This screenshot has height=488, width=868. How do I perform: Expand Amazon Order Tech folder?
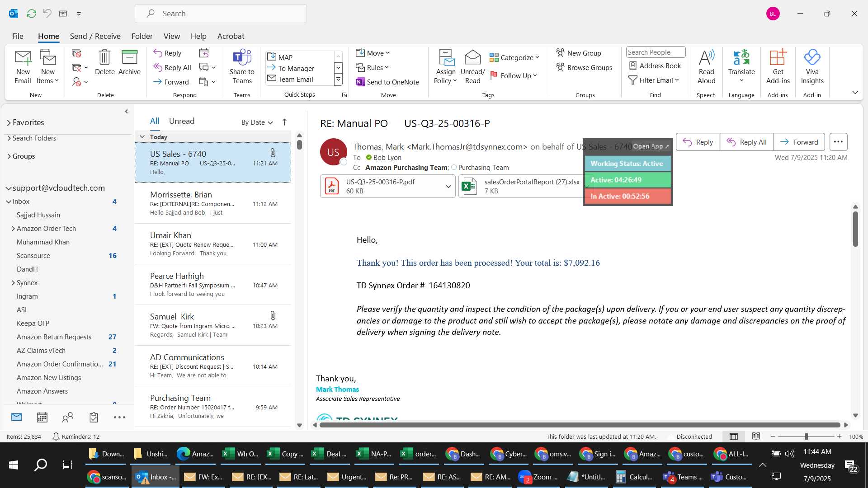tap(13, 229)
